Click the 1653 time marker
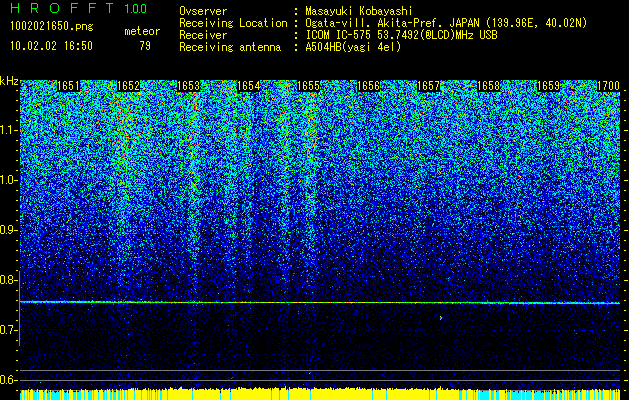Viewport: 629px width, 400px height. click(189, 86)
